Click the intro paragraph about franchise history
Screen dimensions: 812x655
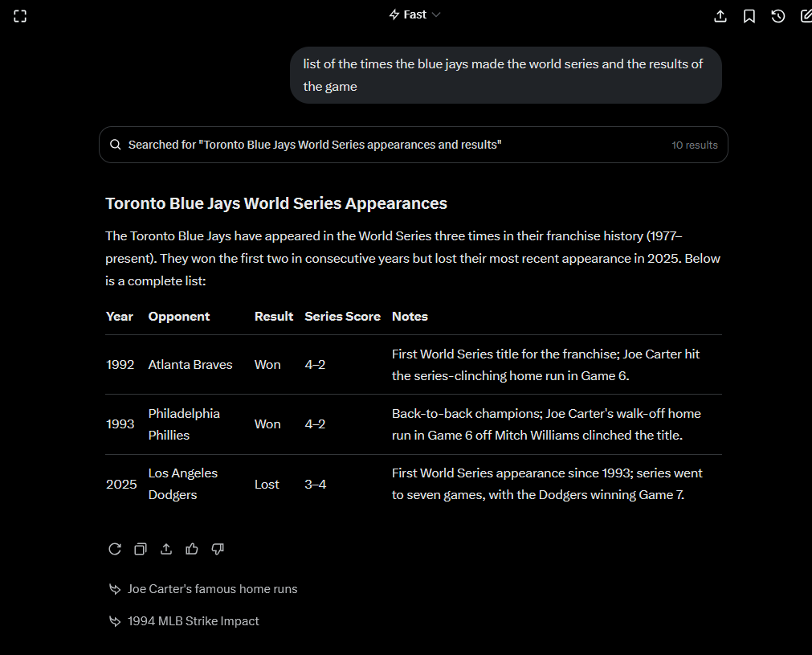(x=413, y=259)
